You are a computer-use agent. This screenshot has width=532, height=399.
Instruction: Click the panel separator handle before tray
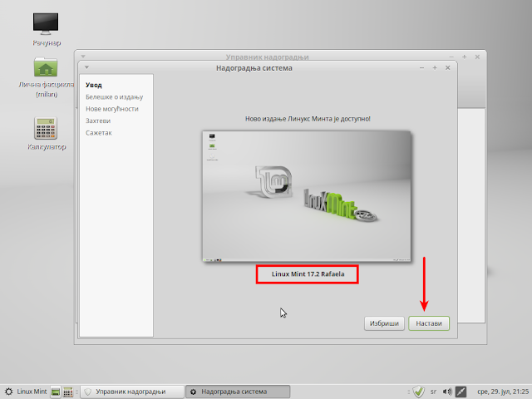click(x=408, y=392)
